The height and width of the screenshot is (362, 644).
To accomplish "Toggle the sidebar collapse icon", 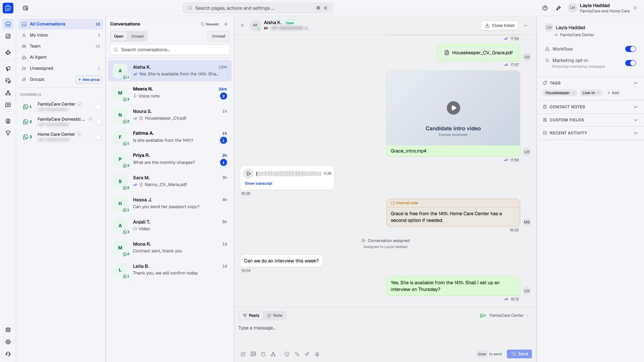I will (25, 8).
